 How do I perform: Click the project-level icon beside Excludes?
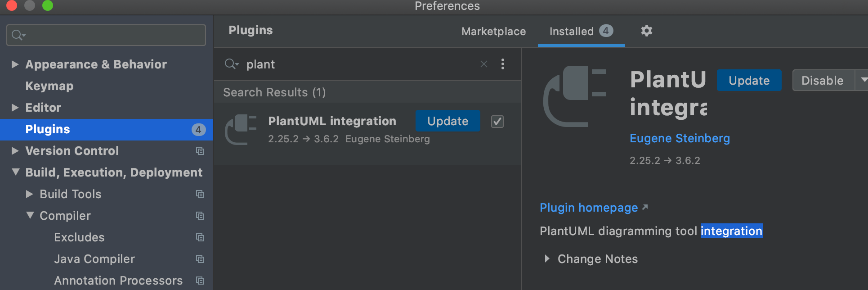point(200,237)
